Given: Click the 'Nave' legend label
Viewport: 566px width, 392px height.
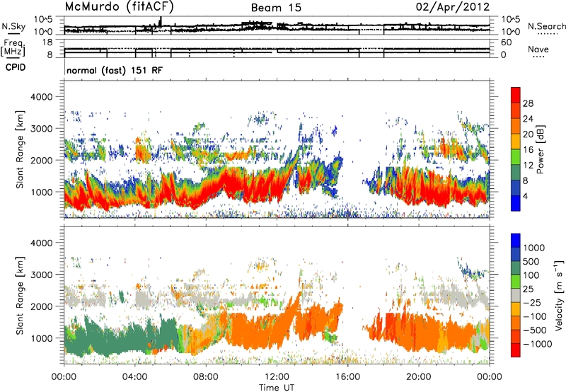Looking at the screenshot, I should click(538, 50).
